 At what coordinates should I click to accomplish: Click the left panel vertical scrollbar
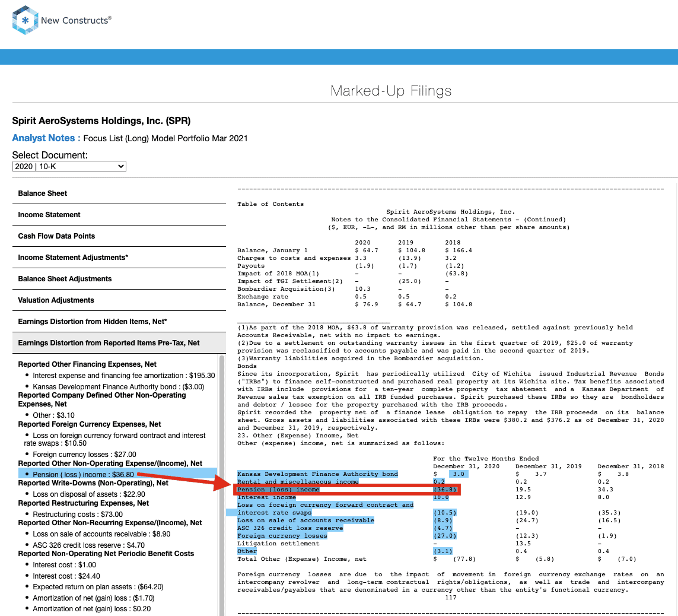pos(222,484)
